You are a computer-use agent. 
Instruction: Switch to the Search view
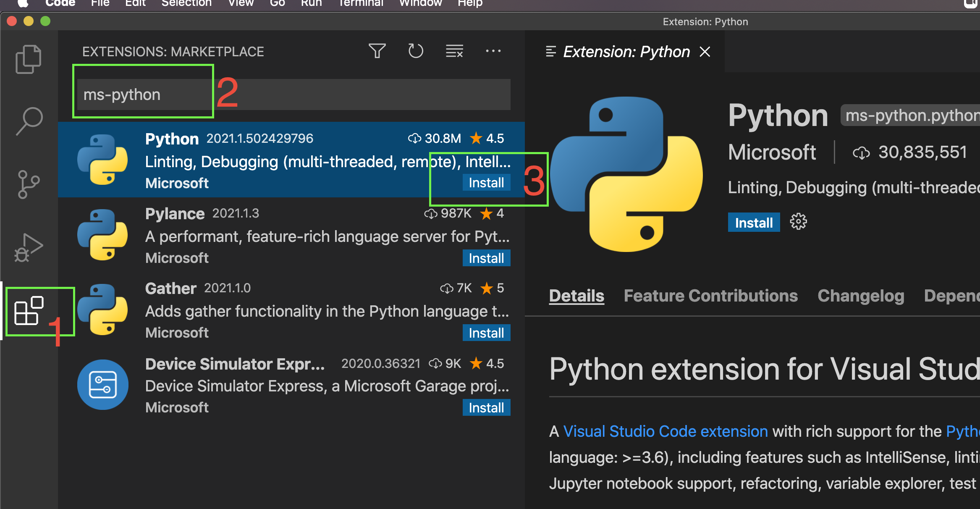(x=30, y=121)
